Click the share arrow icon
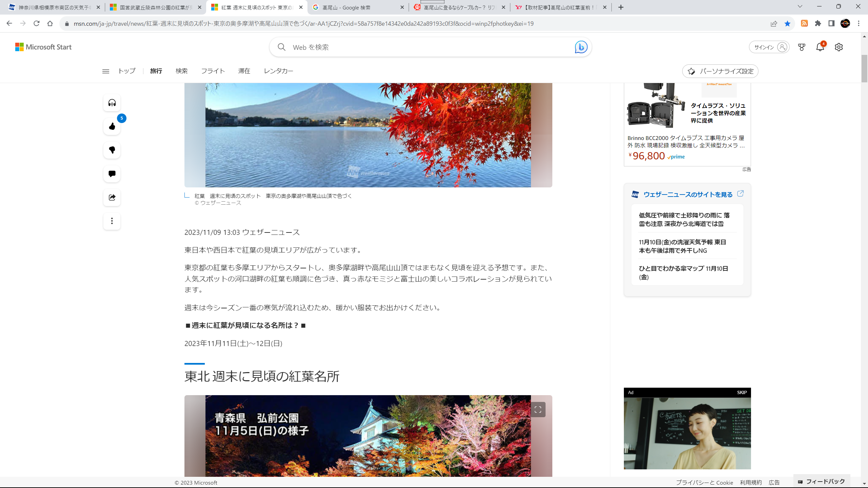Viewport: 868px width, 488px height. [112, 198]
